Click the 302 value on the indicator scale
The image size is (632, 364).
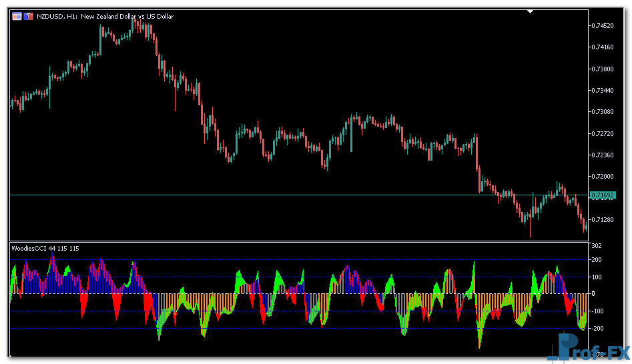596,246
